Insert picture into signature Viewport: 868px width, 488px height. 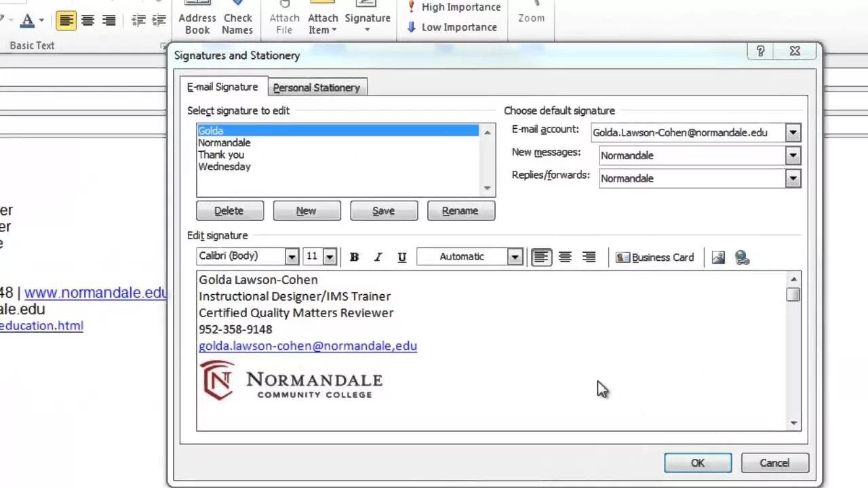coord(718,257)
